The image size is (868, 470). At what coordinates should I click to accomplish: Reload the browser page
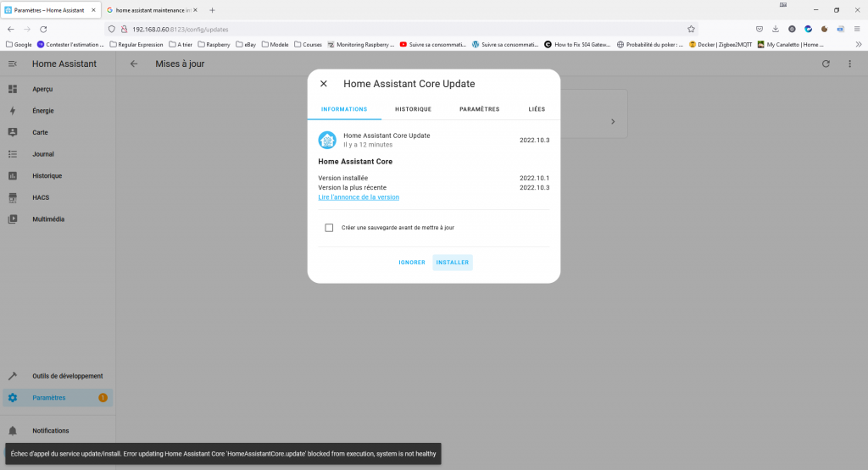pyautogui.click(x=43, y=30)
